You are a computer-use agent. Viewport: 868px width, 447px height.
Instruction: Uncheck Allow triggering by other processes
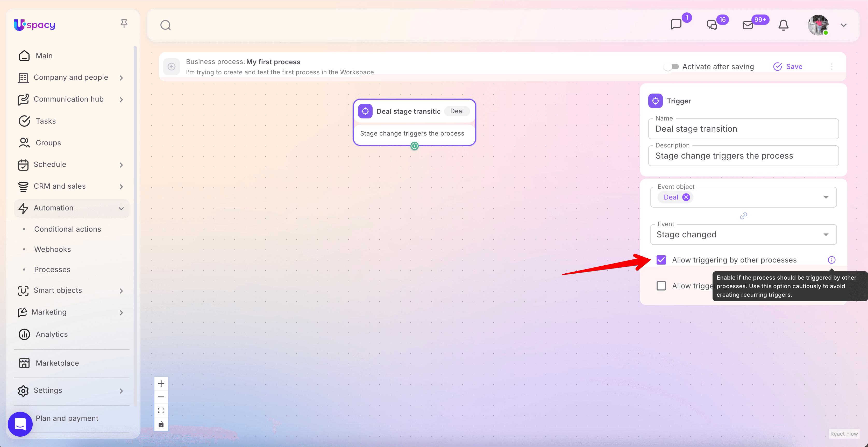[661, 260]
